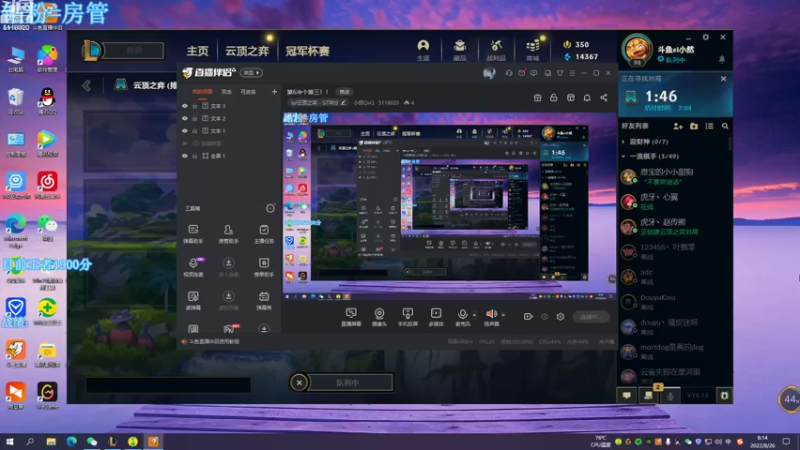Toggle preview eye icon in bottom bar
Image resolution: width=800 pixels, height=450 pixels.
pos(544,317)
